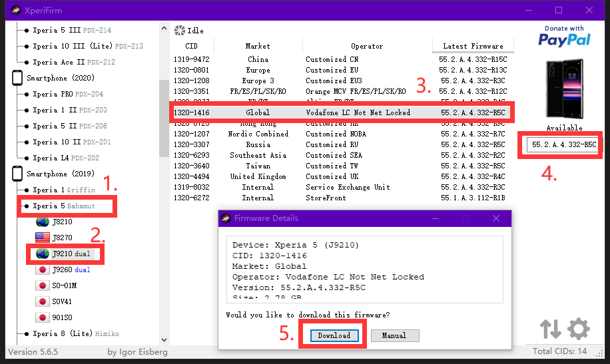Expand the Xperia 8 (Lite) Himiko node

pos(25,333)
